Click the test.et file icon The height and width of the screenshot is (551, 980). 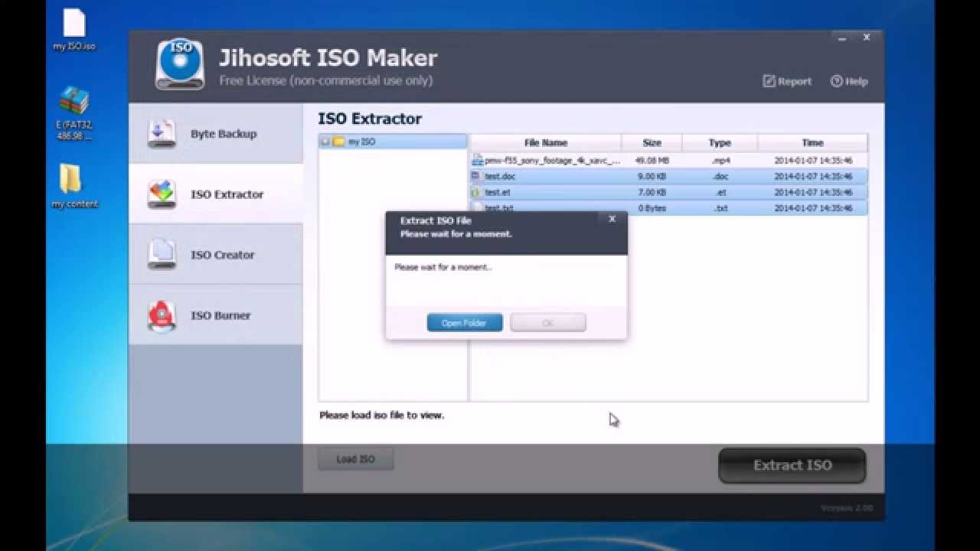(476, 192)
